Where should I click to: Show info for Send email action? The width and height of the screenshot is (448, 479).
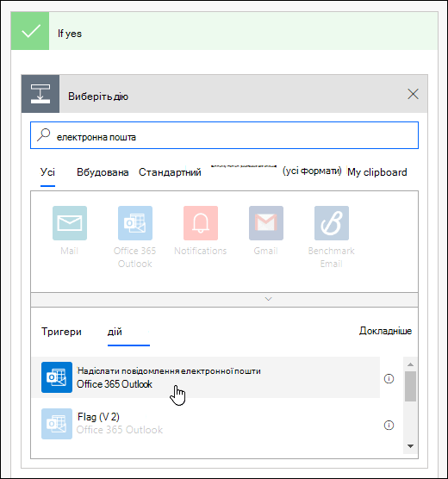click(x=389, y=379)
